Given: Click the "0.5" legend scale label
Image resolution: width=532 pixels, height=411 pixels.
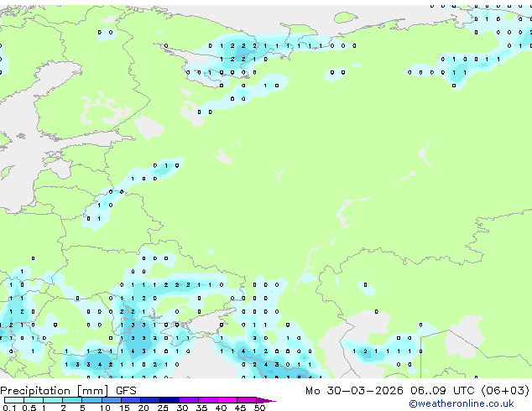Looking at the screenshot, I should point(29,408).
